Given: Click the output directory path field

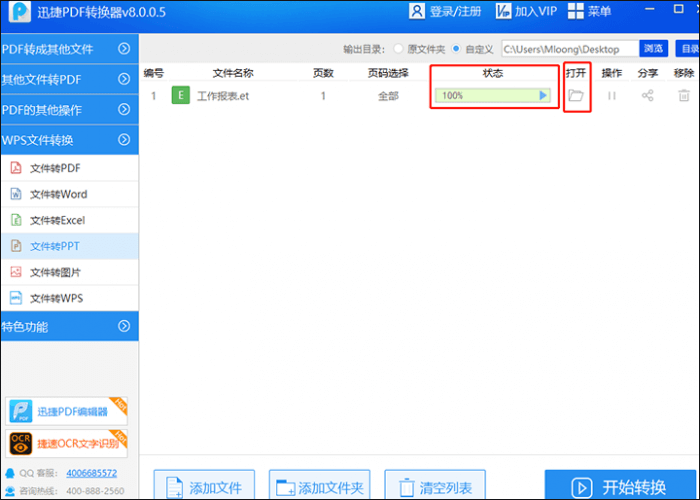Looking at the screenshot, I should coord(565,49).
